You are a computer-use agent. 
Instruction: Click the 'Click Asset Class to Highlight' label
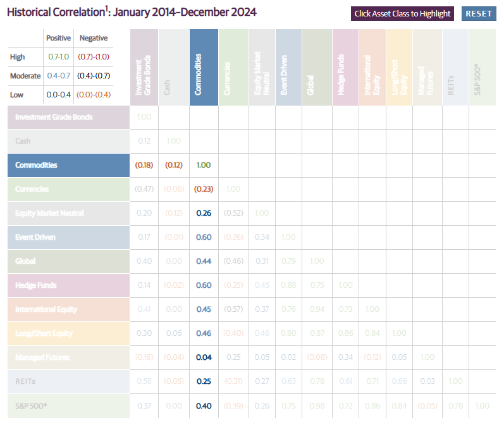pyautogui.click(x=403, y=13)
